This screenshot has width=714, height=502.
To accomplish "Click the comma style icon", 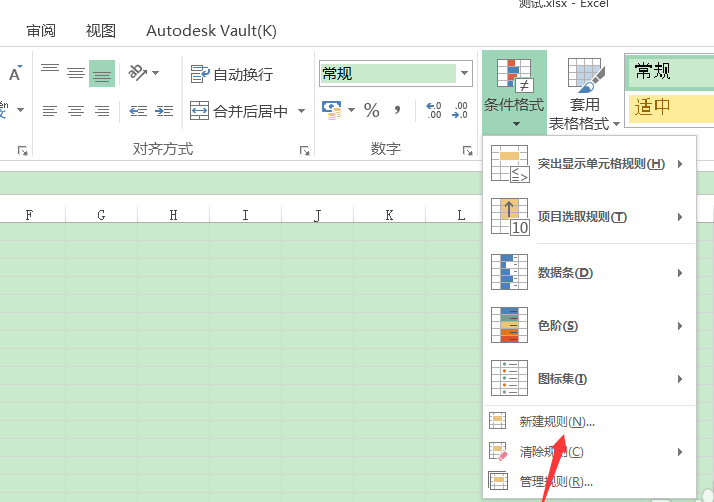I will click(397, 110).
